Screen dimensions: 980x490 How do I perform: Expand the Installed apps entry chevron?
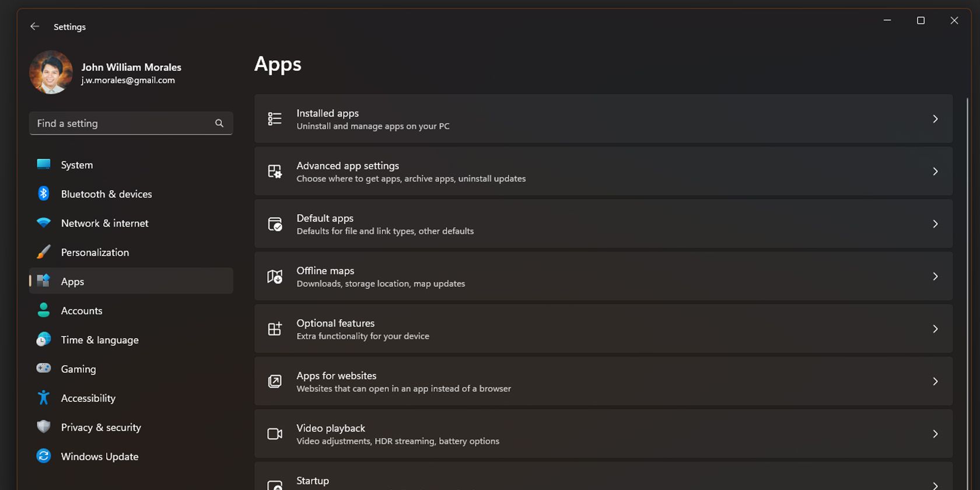[x=935, y=118]
